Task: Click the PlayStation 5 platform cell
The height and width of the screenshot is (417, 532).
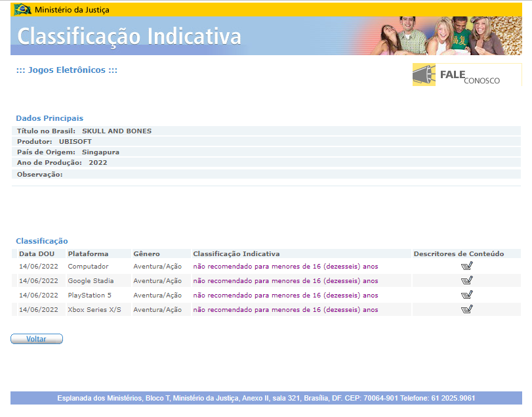Action: (90, 295)
